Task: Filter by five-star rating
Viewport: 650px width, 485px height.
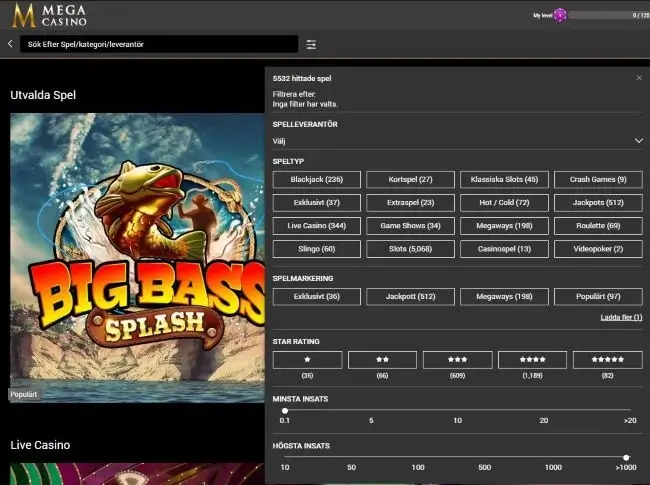Action: (608, 360)
